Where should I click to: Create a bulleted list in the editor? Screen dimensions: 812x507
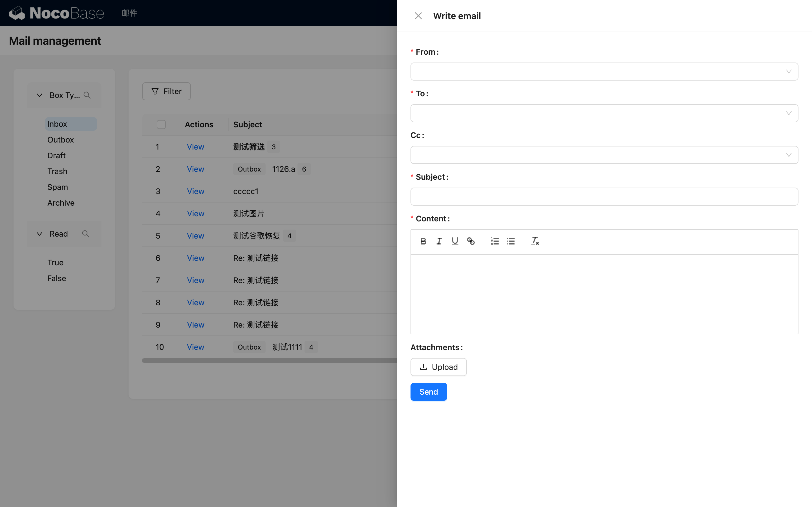[511, 241]
